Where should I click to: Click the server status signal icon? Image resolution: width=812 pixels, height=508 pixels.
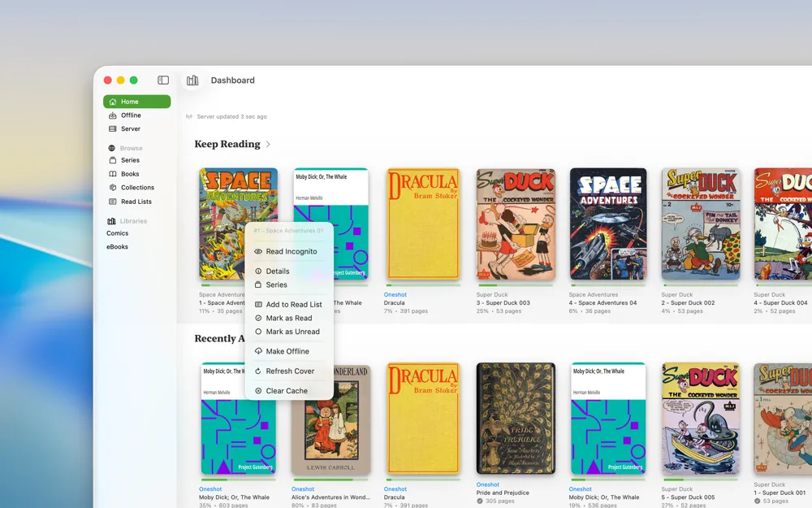(189, 116)
